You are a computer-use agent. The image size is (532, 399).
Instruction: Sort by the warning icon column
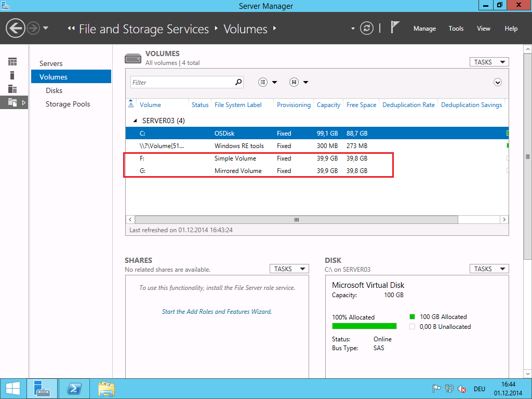131,104
